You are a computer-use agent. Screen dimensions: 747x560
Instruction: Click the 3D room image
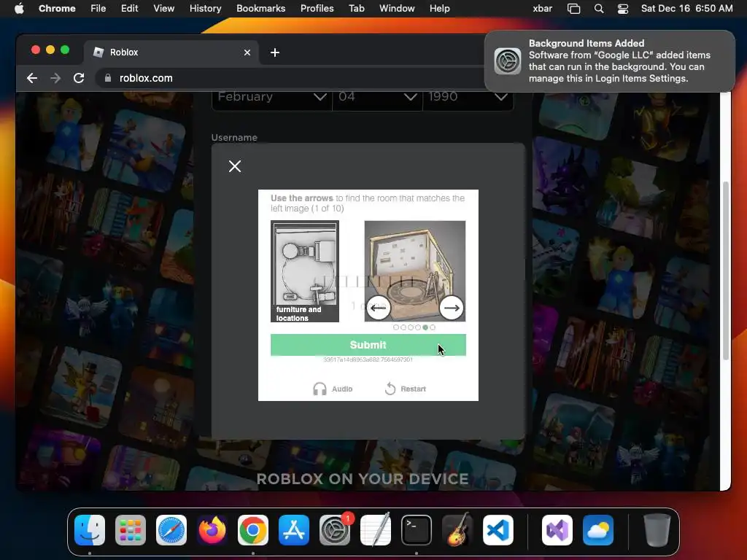tap(415, 271)
